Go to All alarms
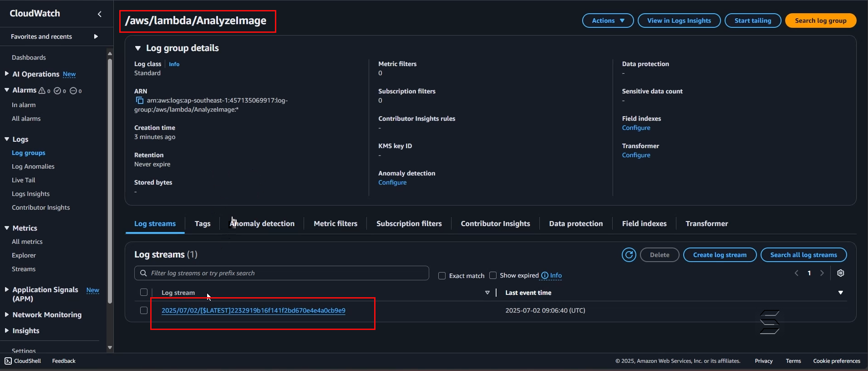 click(x=26, y=119)
